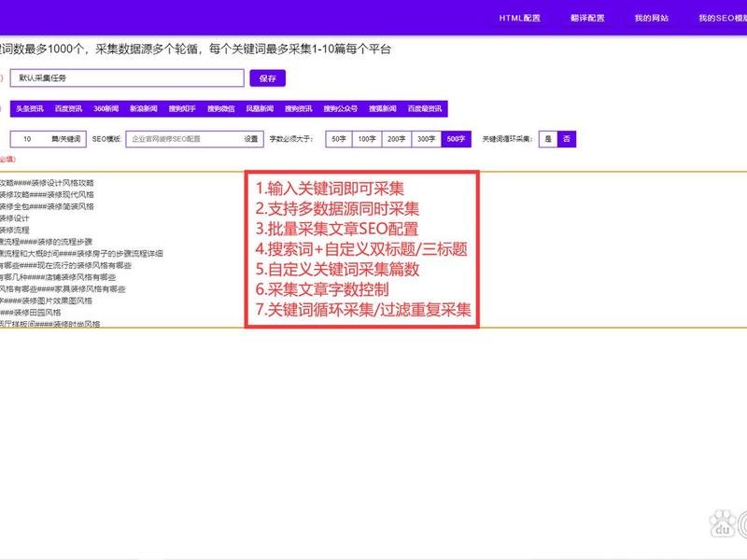Select the 200字 minimum word count
This screenshot has height=560, width=747.
point(396,139)
